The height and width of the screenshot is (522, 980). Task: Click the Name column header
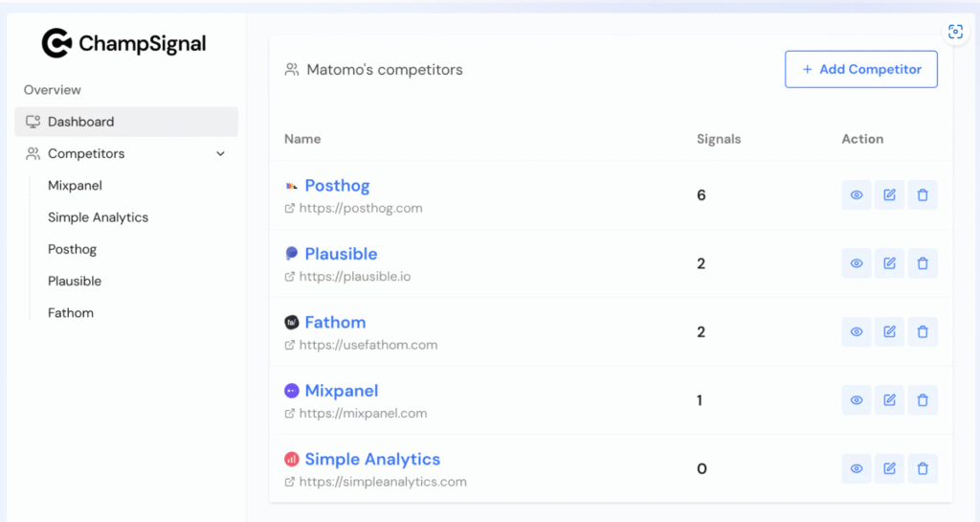pyautogui.click(x=302, y=139)
